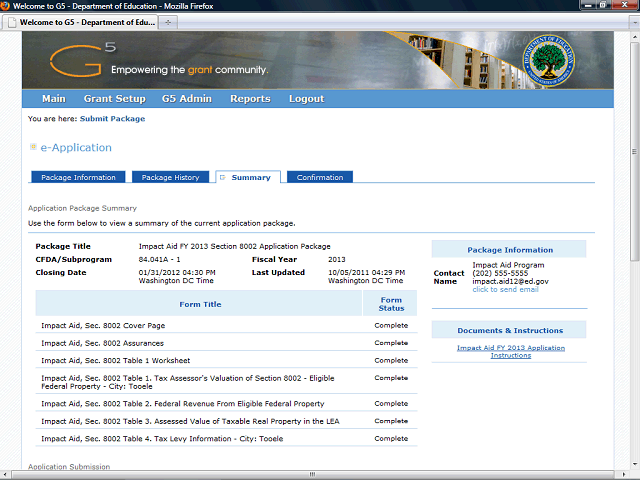The height and width of the screenshot is (480, 640).
Task: Go to the Confirmation tab
Action: 320,177
